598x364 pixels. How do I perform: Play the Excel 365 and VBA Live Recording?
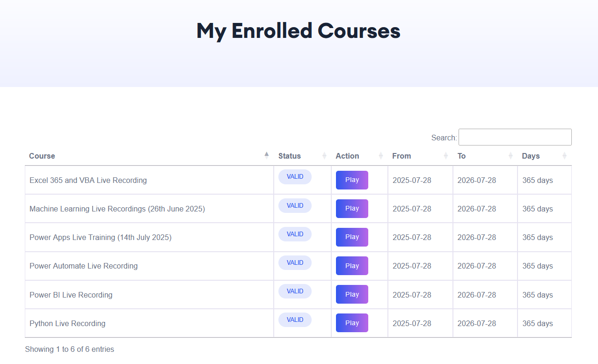pos(352,180)
